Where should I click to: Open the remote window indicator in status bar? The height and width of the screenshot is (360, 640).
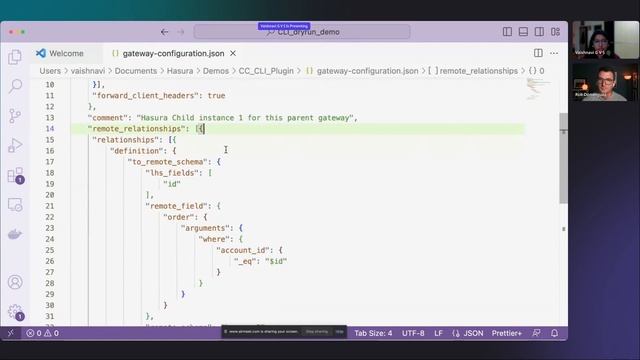tap(11, 333)
